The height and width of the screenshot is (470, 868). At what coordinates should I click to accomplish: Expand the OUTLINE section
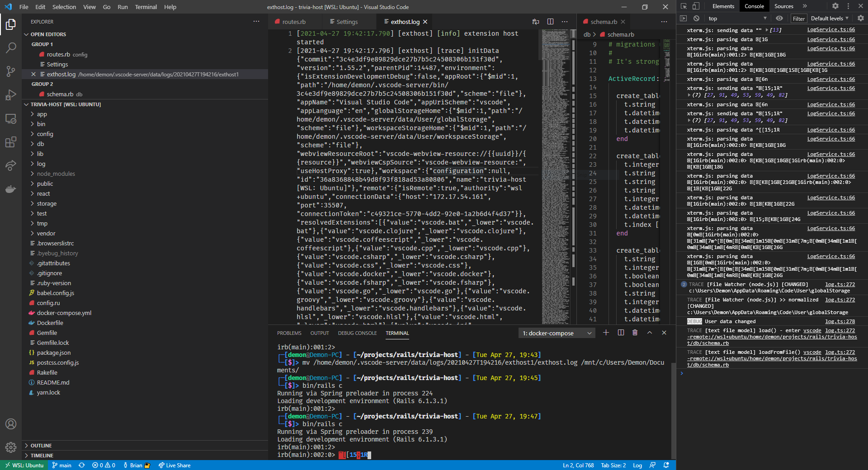point(41,445)
